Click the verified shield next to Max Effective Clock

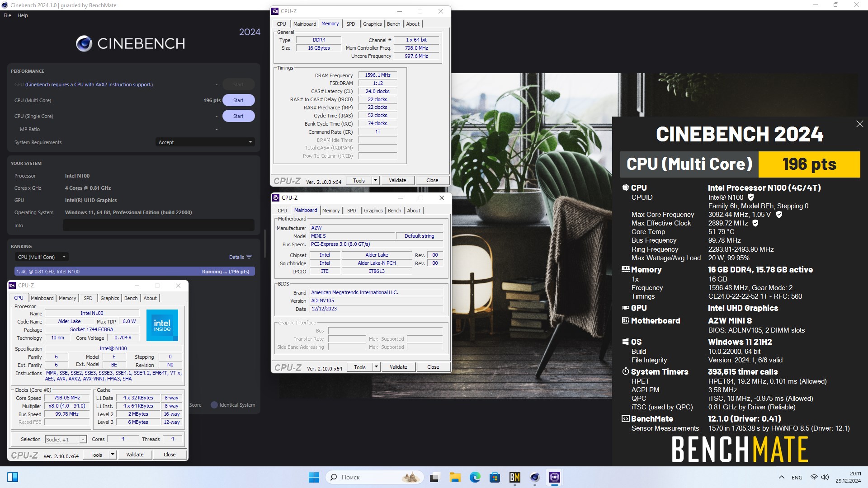point(755,223)
